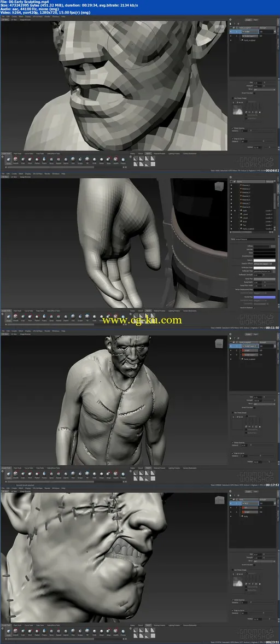Open Camera Bookmarks tab in stitched jaw frame
The width and height of the screenshot is (280, 644).
point(189,625)
